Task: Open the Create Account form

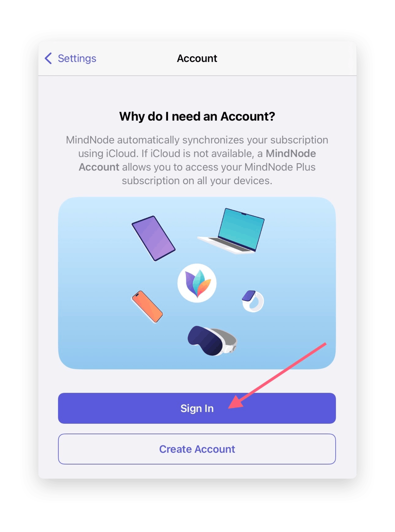Action: click(197, 449)
